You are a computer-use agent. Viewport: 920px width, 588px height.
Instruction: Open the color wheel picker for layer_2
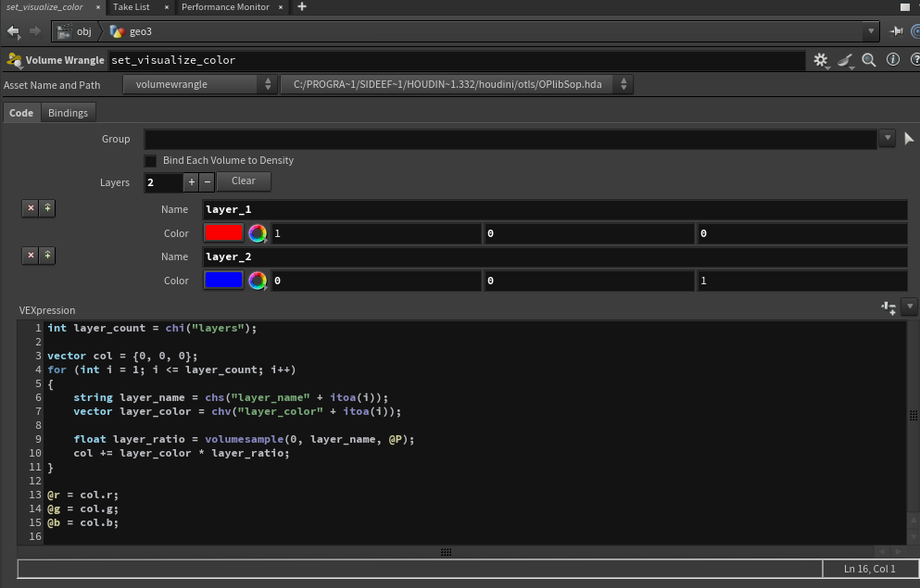tap(258, 281)
